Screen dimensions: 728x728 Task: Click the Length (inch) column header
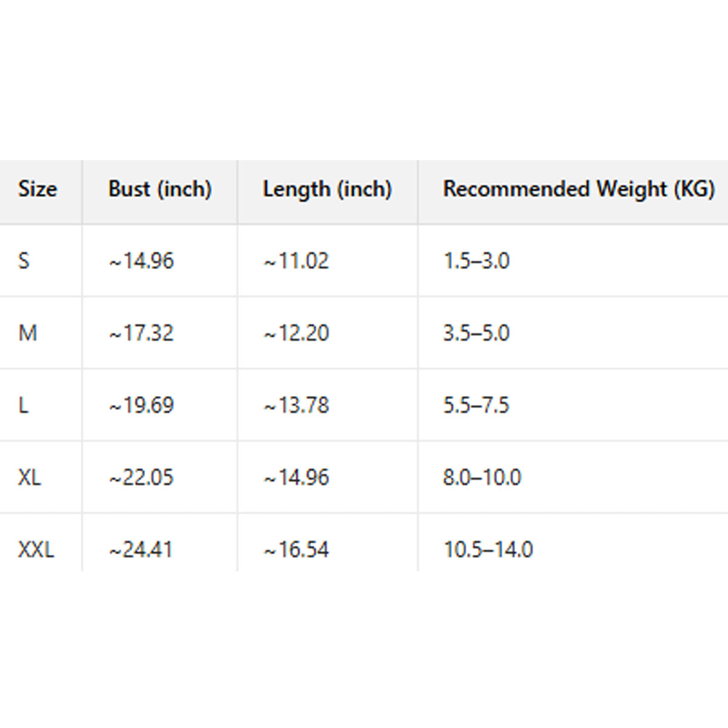coord(327,189)
